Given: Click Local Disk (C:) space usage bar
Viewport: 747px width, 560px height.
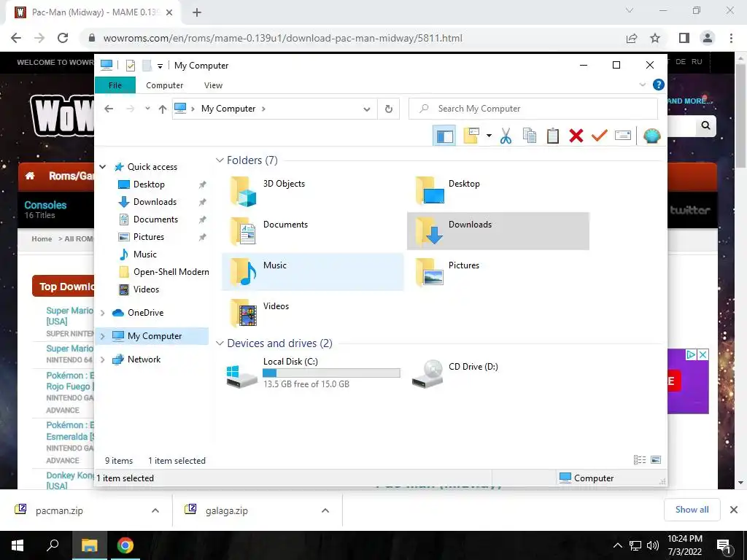Looking at the screenshot, I should click(x=332, y=373).
